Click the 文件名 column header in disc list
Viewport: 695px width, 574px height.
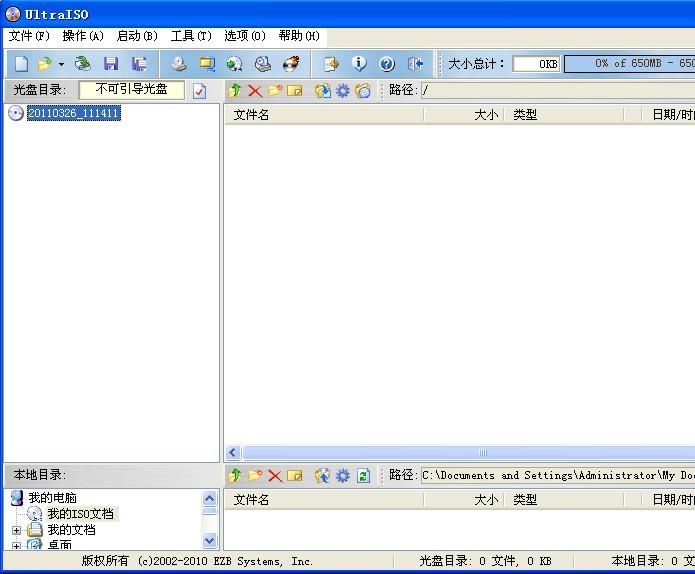251,115
